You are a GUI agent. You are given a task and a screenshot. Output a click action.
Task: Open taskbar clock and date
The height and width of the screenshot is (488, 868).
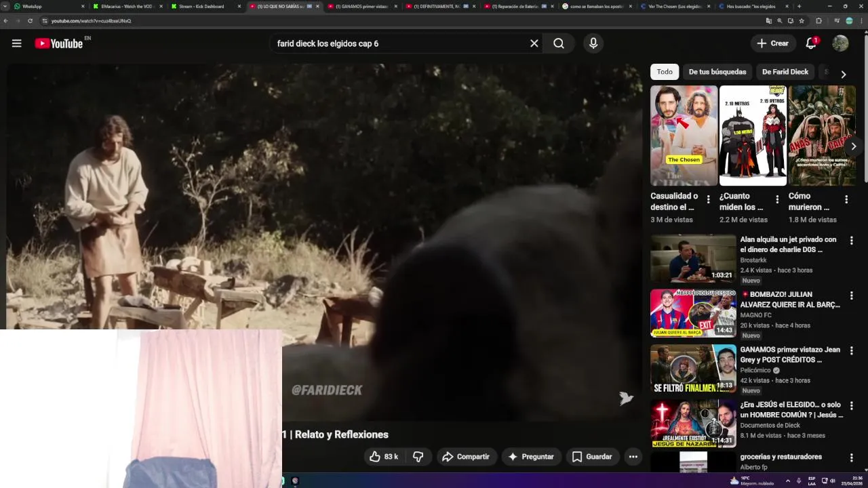pos(852,481)
